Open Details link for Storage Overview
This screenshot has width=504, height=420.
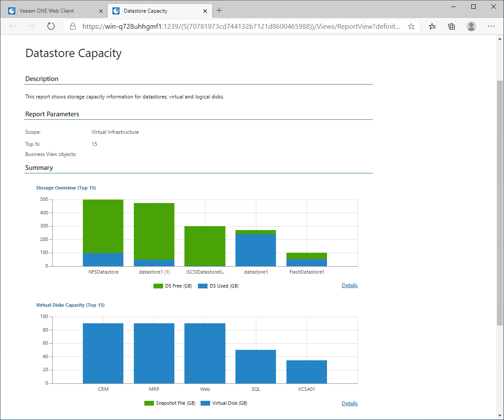click(350, 285)
